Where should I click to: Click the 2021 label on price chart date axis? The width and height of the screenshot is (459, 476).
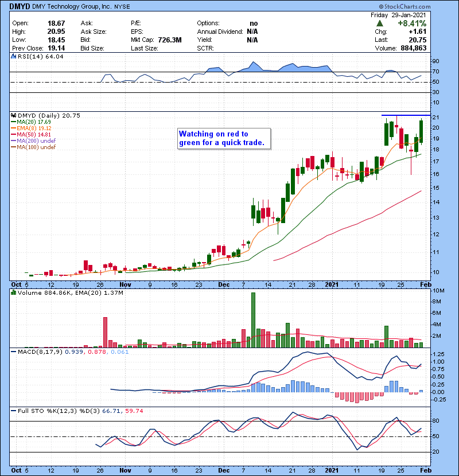pos(332,284)
